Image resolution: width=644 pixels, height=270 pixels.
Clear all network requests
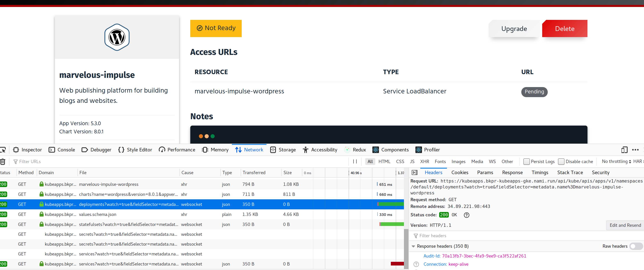coord(2,161)
